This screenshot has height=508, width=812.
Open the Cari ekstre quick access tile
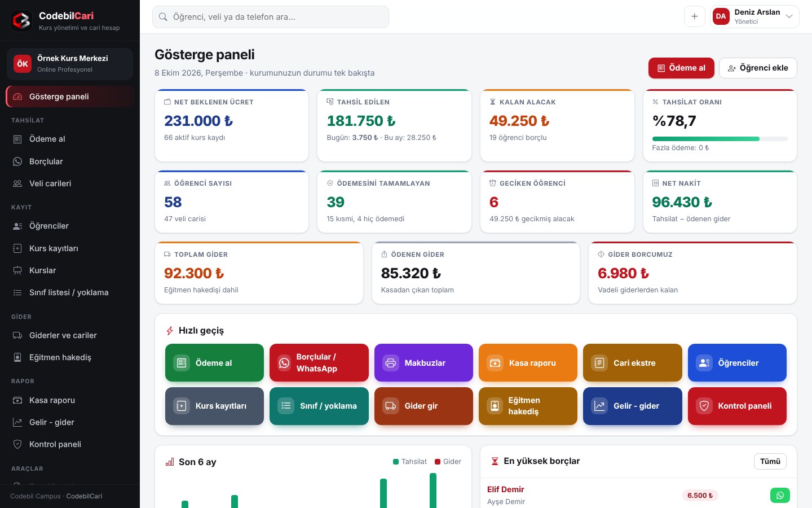click(x=633, y=363)
